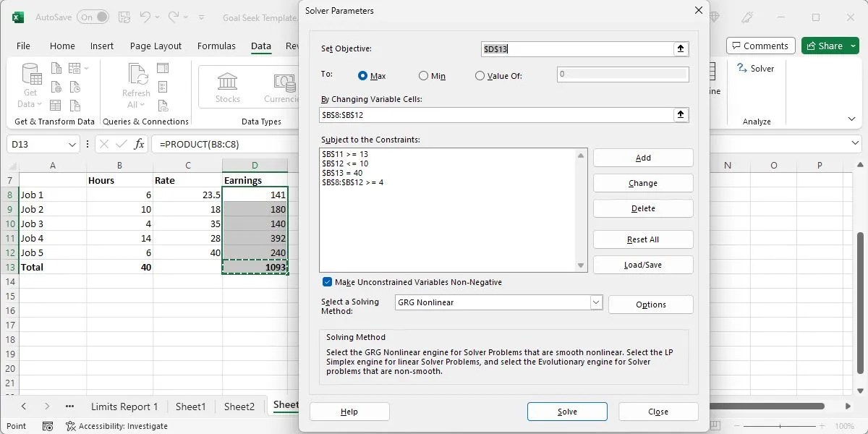The height and width of the screenshot is (434, 868).
Task: Click the Variable Cells range selector arrow
Action: (680, 114)
